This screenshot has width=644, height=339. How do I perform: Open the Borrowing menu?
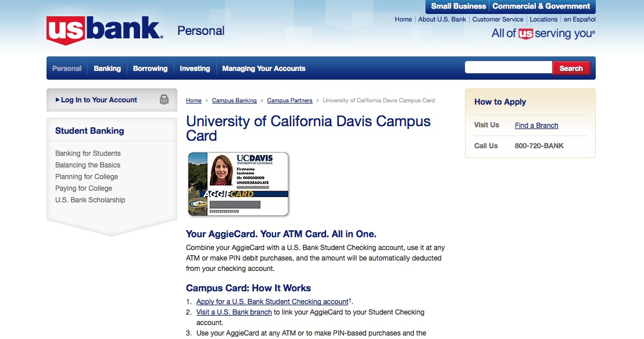pyautogui.click(x=151, y=69)
